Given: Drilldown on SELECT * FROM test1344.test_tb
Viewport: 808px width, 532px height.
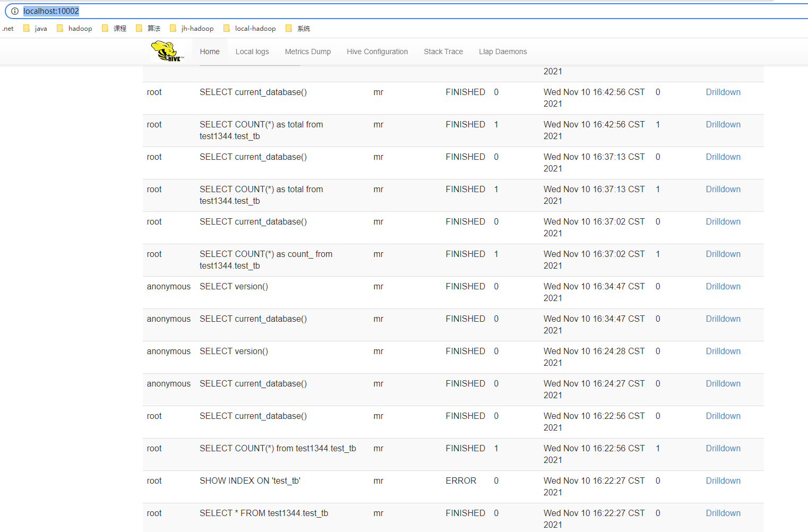Looking at the screenshot, I should click(723, 513).
